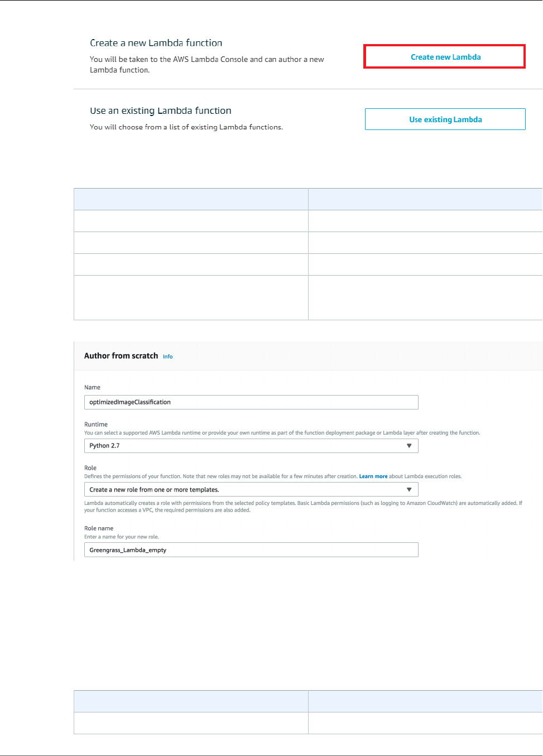This screenshot has height=756, width=543.
Task: Select the Author from scratch heading
Action: coord(121,355)
